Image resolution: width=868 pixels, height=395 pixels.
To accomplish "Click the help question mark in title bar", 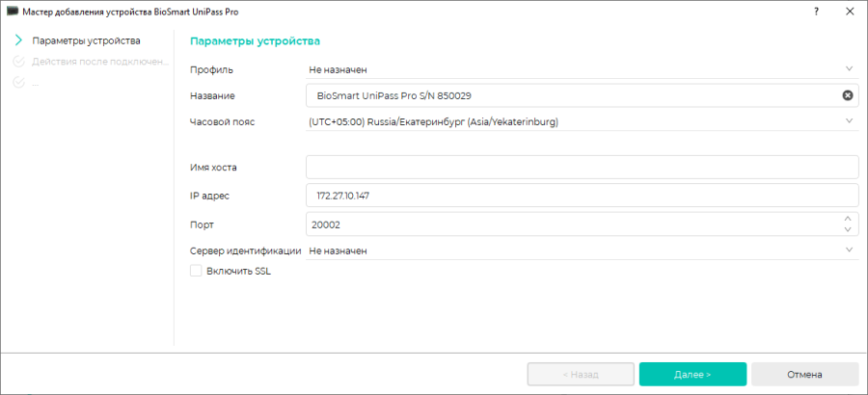I will tap(816, 11).
